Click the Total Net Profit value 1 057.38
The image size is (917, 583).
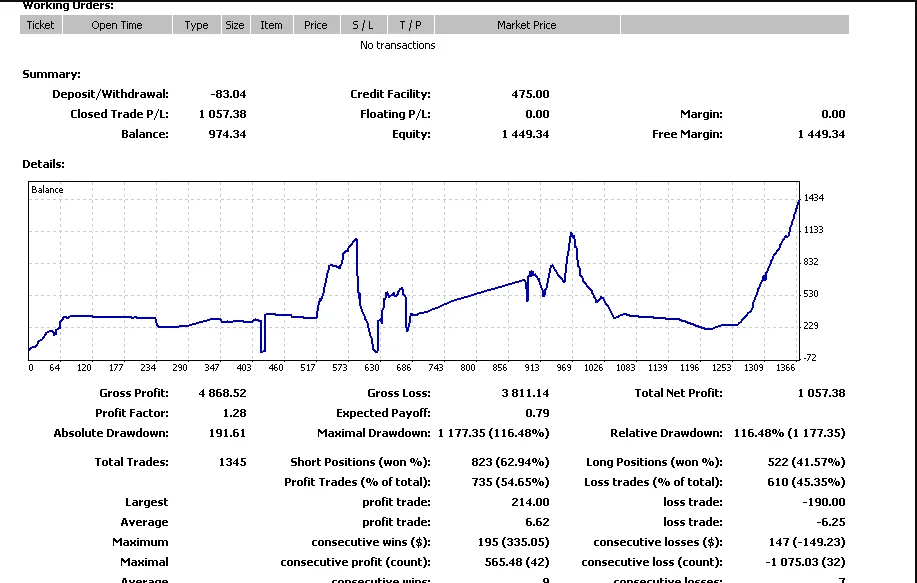click(821, 393)
